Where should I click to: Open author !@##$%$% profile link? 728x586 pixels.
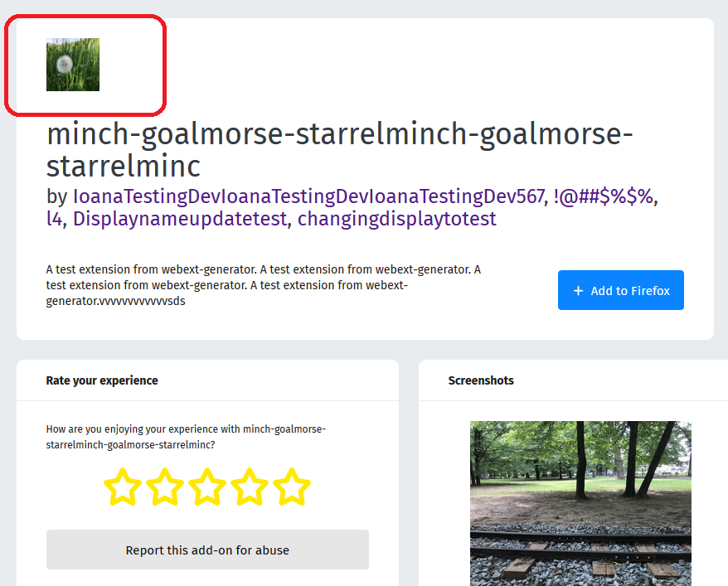pyautogui.click(x=604, y=196)
